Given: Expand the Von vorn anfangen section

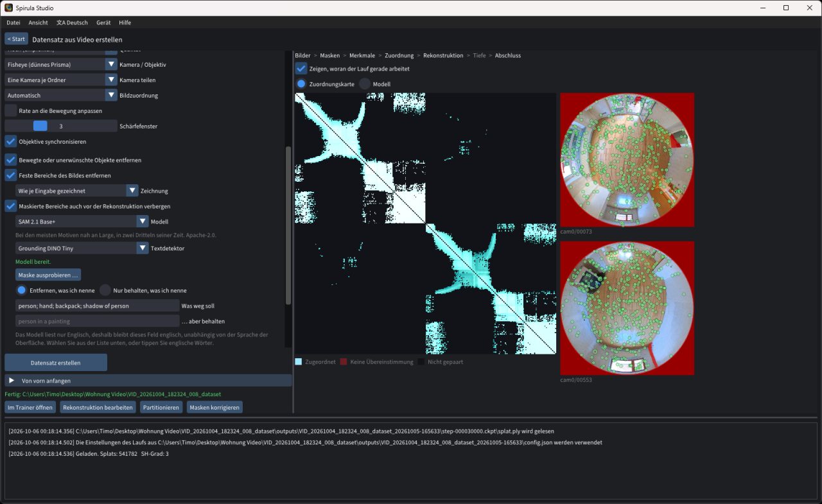Looking at the screenshot, I should (148, 381).
